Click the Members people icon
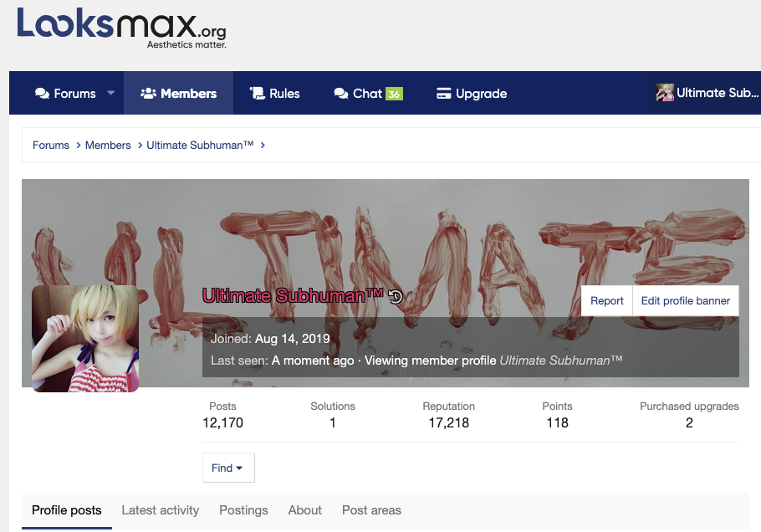 coord(148,93)
